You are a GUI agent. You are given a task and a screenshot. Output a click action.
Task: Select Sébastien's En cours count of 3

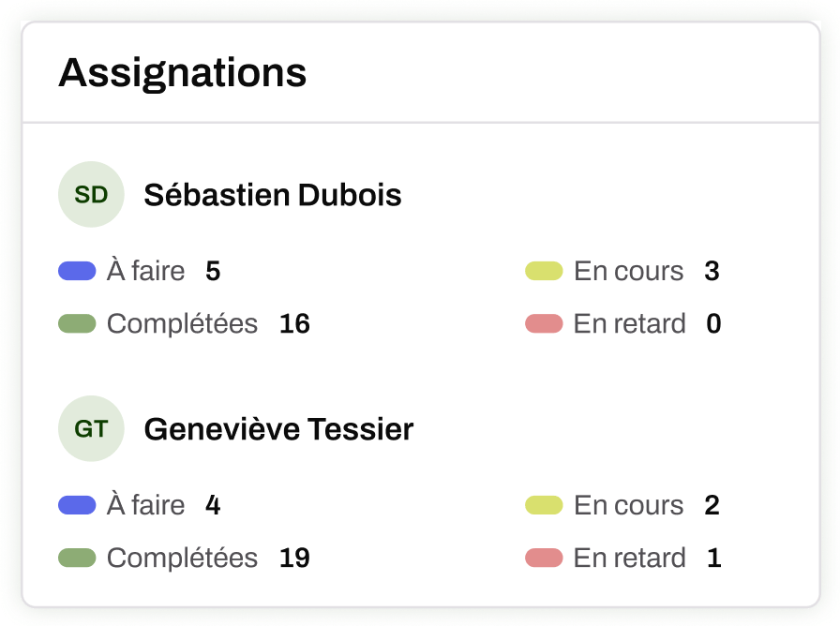712,272
